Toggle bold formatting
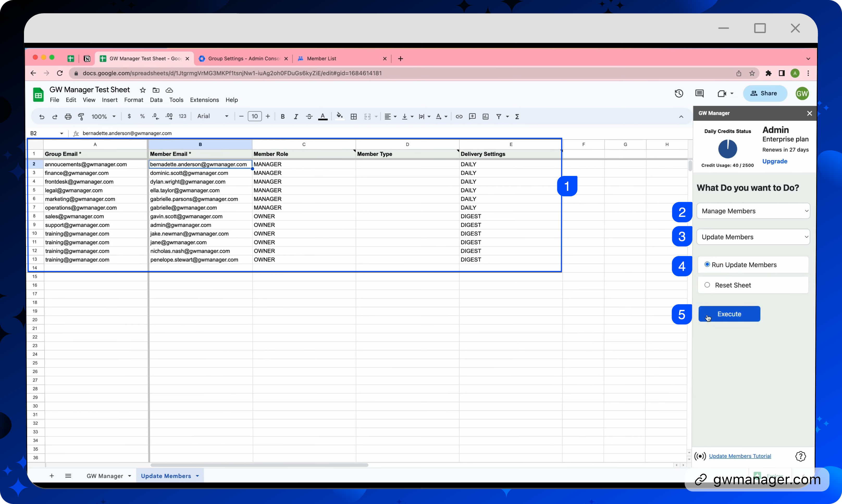 283,116
